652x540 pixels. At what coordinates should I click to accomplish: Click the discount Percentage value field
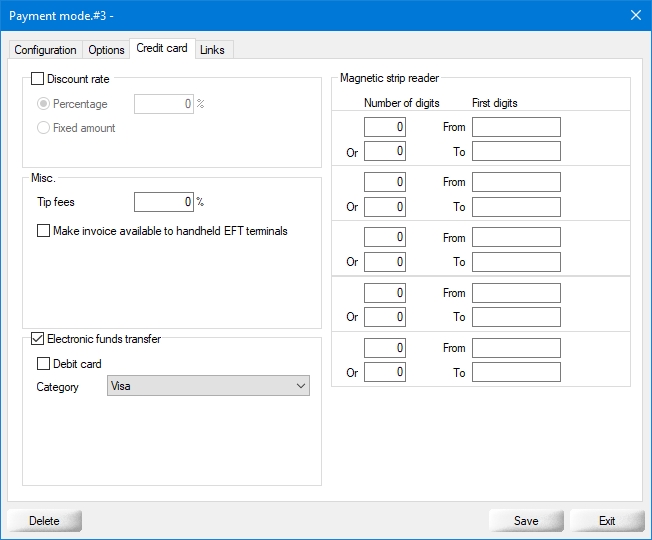[x=163, y=104]
